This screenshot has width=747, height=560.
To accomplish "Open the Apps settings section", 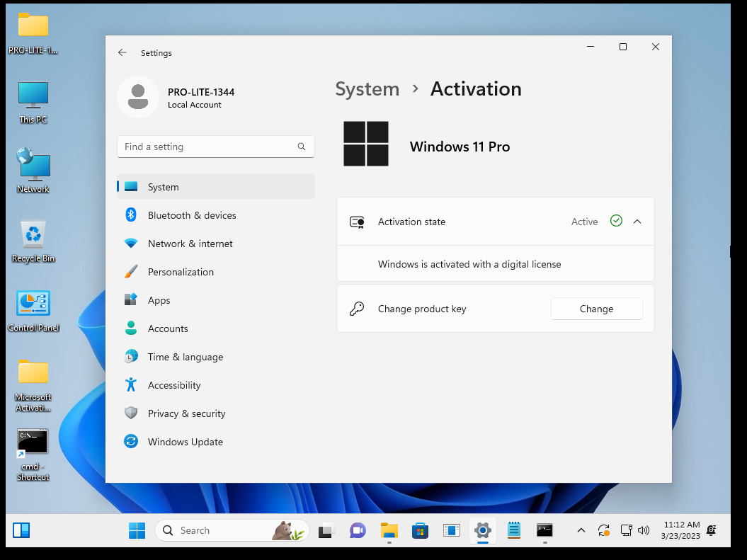I will (216, 300).
